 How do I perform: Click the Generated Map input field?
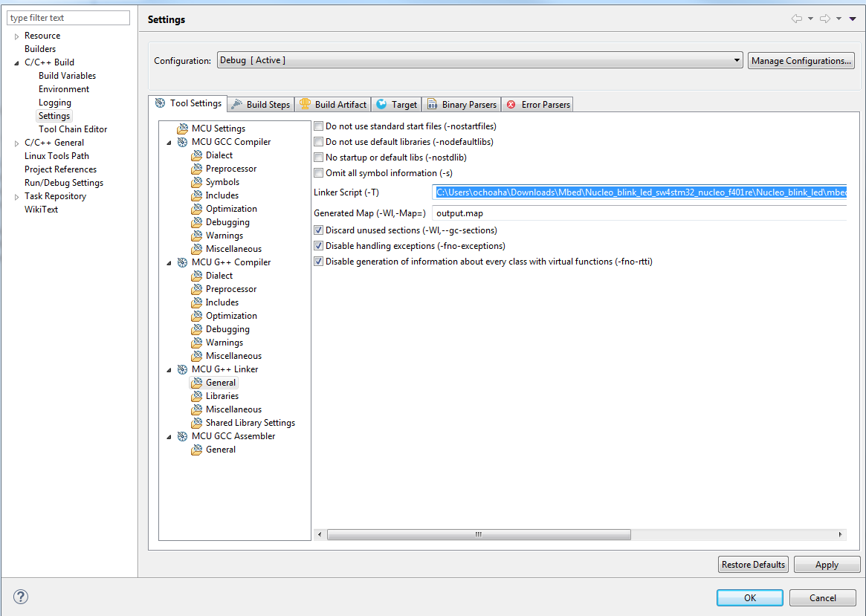tap(639, 213)
